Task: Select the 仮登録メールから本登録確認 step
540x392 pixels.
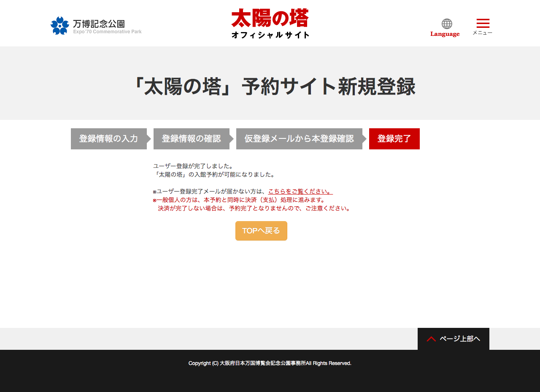Action: pyautogui.click(x=299, y=139)
